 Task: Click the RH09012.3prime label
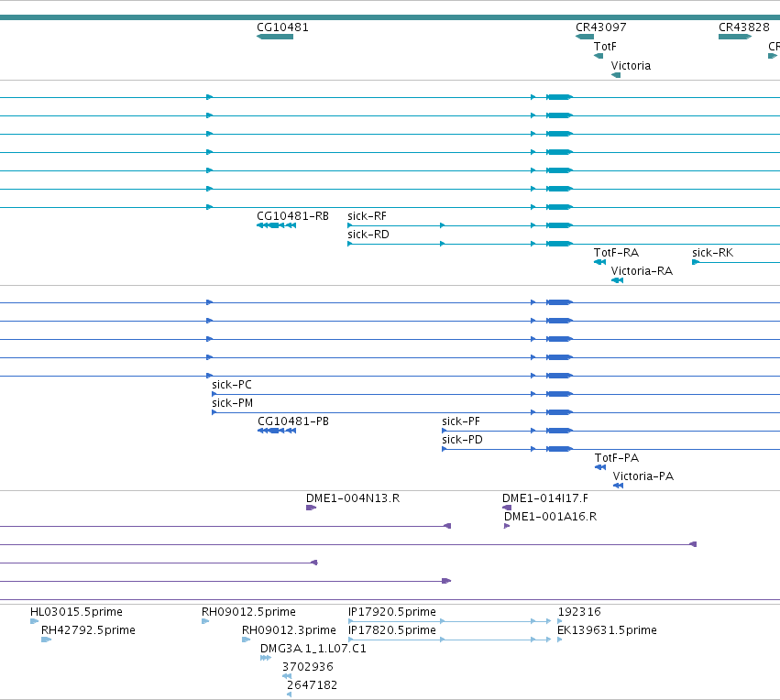pos(289,630)
